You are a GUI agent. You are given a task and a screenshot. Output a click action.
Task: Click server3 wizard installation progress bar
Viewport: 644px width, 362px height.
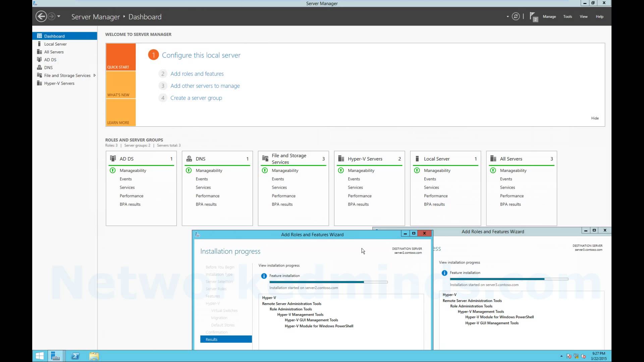click(509, 279)
